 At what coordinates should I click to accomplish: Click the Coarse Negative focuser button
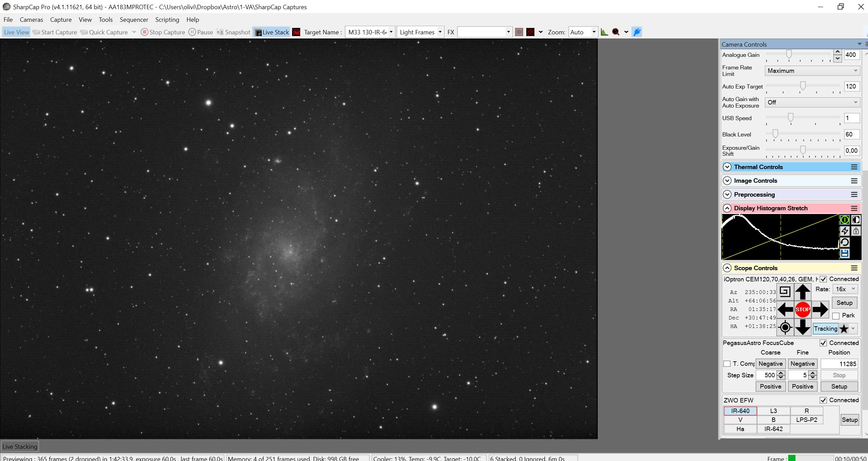tap(771, 364)
